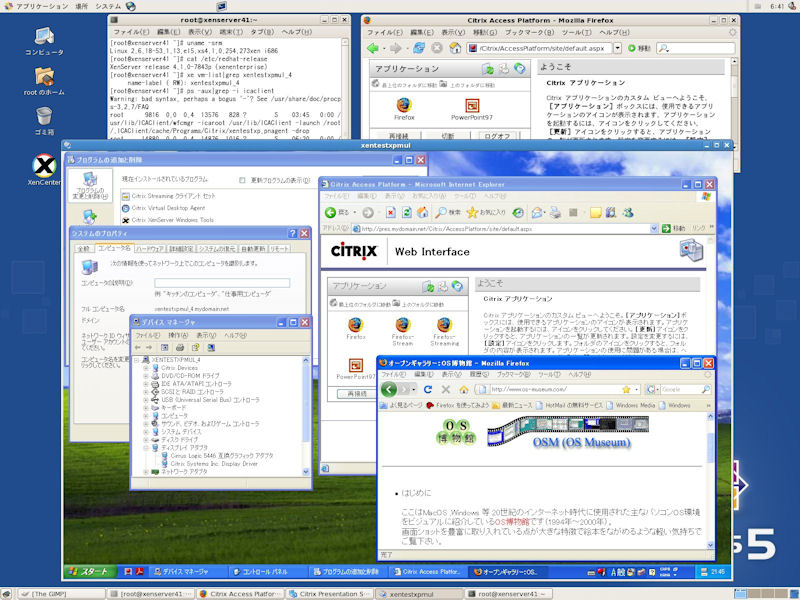This screenshot has height=600, width=800.
Task: Reload page in OS博物館 Firefox window
Action: coord(428,389)
